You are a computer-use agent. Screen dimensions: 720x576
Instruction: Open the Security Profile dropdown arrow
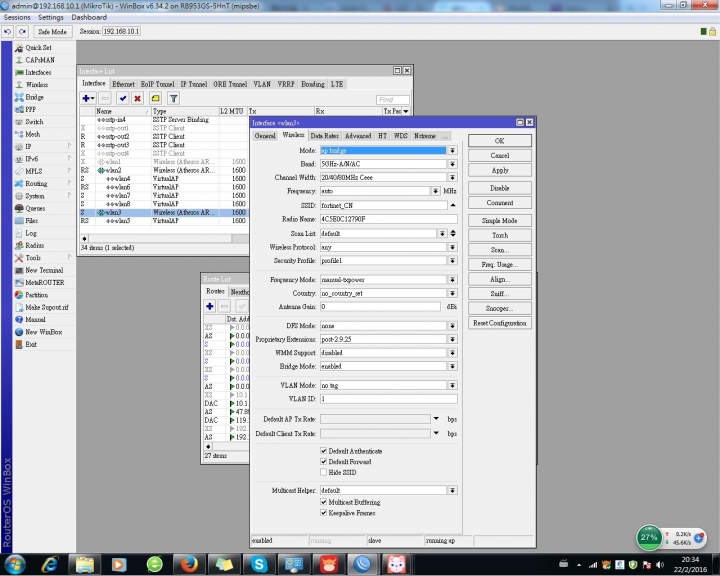tap(452, 260)
